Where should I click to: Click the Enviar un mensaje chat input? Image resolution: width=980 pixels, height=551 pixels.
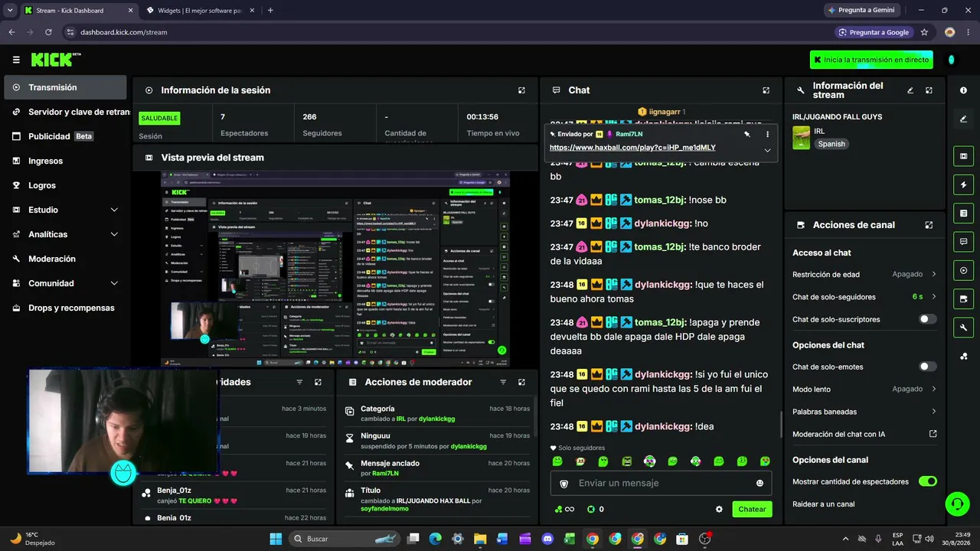pos(661,484)
